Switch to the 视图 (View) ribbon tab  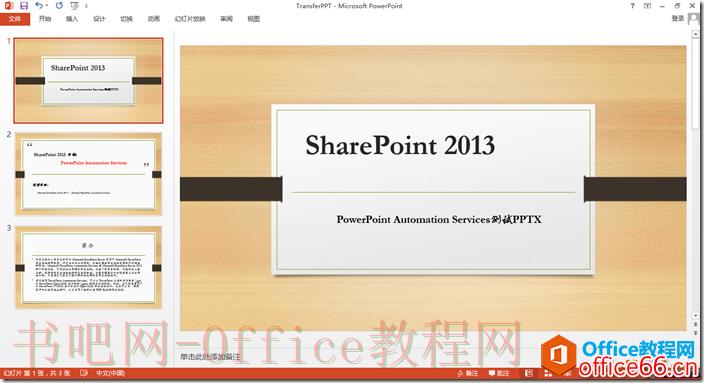(254, 19)
